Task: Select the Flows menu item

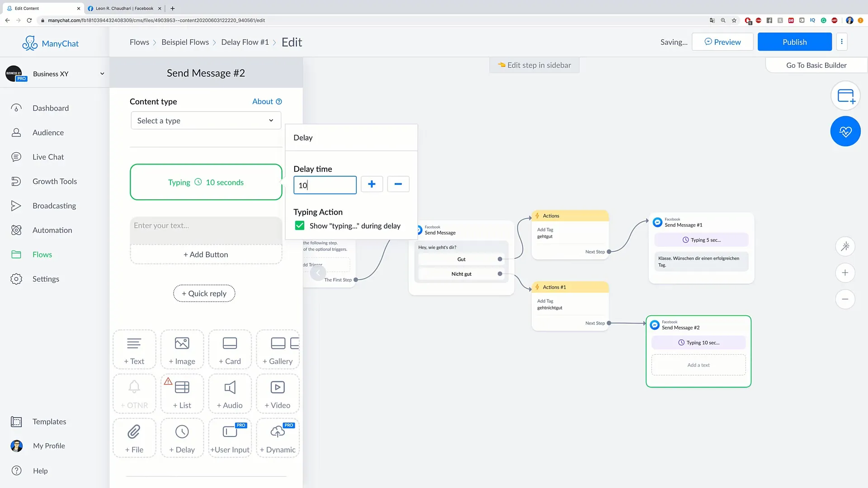Action: pyautogui.click(x=42, y=254)
